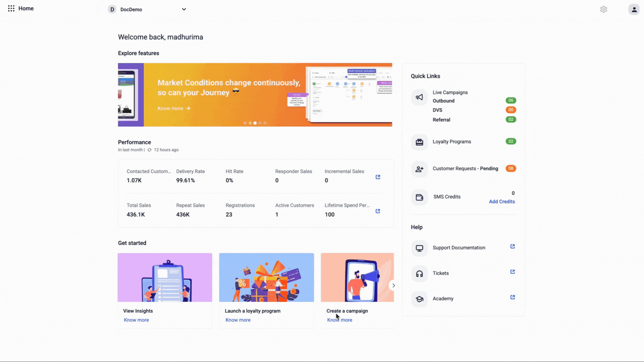Open Support Documentation external link icon
The height and width of the screenshot is (362, 644).
[513, 246]
